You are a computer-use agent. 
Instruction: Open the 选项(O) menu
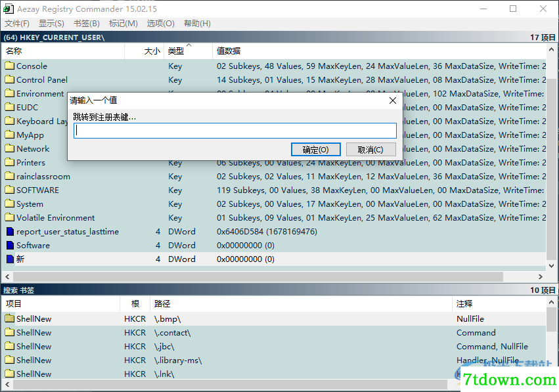click(x=160, y=24)
